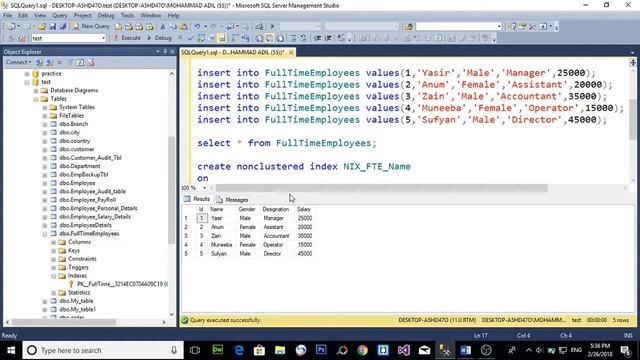Open the Edit menu

click(23, 16)
